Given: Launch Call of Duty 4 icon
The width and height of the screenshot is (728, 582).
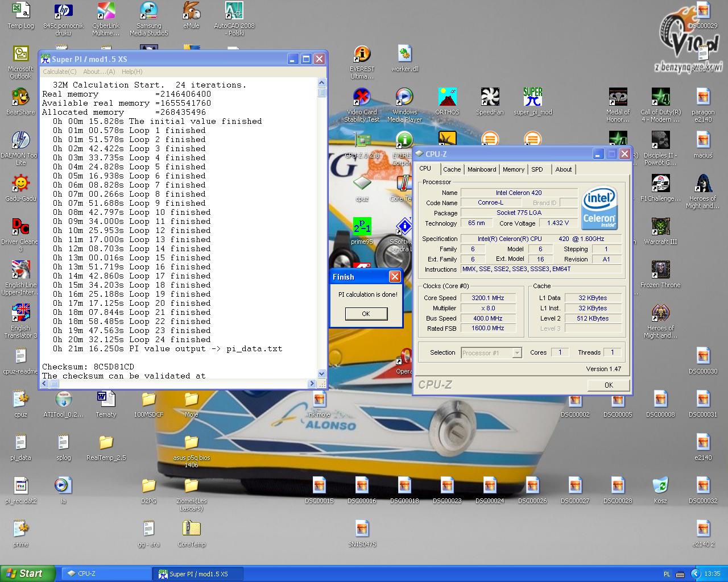Looking at the screenshot, I should 660,105.
